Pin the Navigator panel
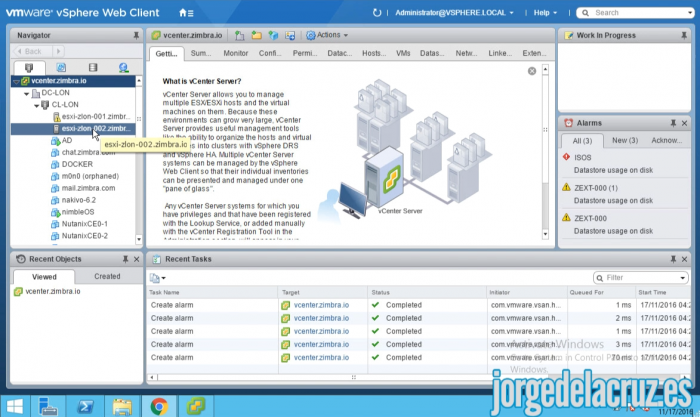 click(136, 35)
